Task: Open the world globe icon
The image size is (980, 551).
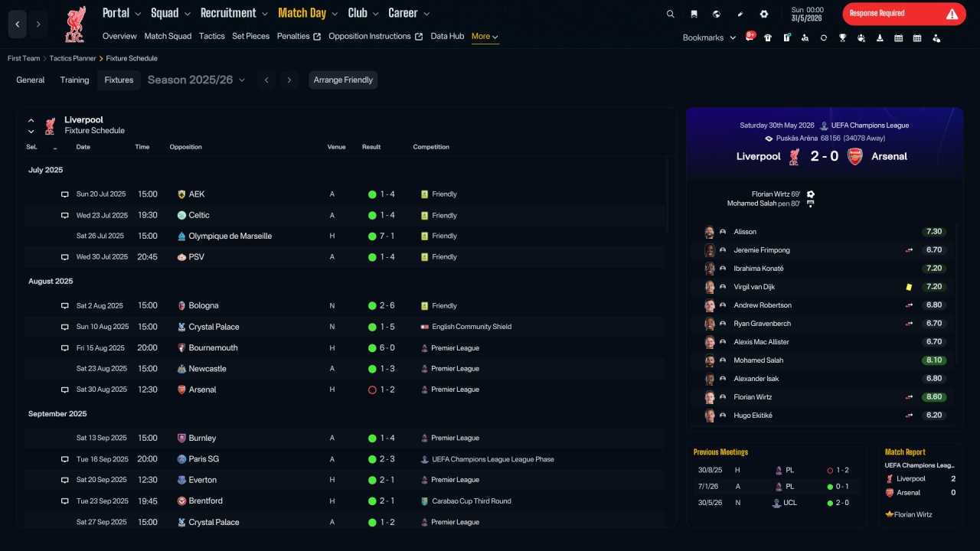Action: tap(717, 14)
